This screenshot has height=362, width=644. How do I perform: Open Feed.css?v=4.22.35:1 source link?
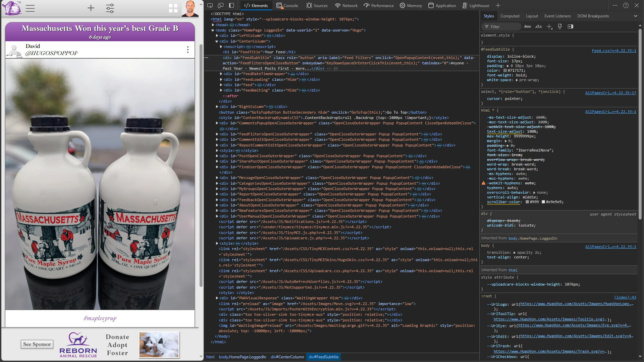[614, 51]
